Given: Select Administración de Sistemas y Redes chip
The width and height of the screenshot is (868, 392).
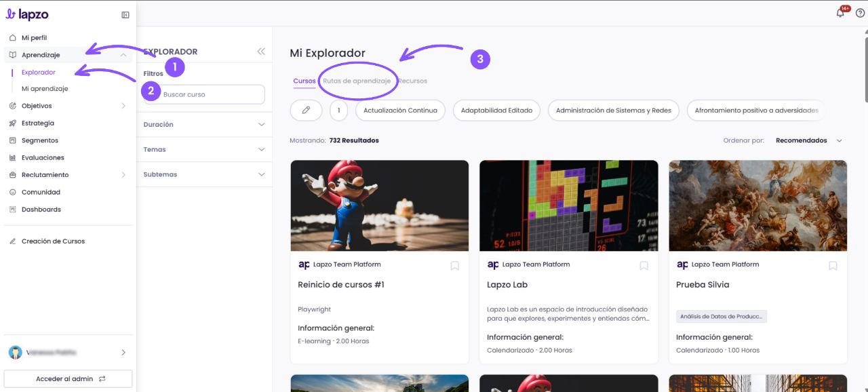Looking at the screenshot, I should (x=614, y=111).
